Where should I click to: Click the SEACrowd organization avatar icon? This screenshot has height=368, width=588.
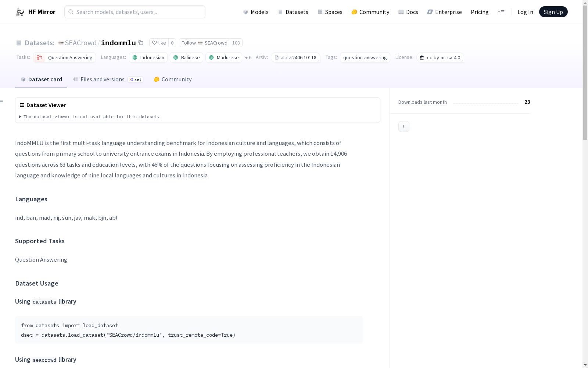[61, 43]
